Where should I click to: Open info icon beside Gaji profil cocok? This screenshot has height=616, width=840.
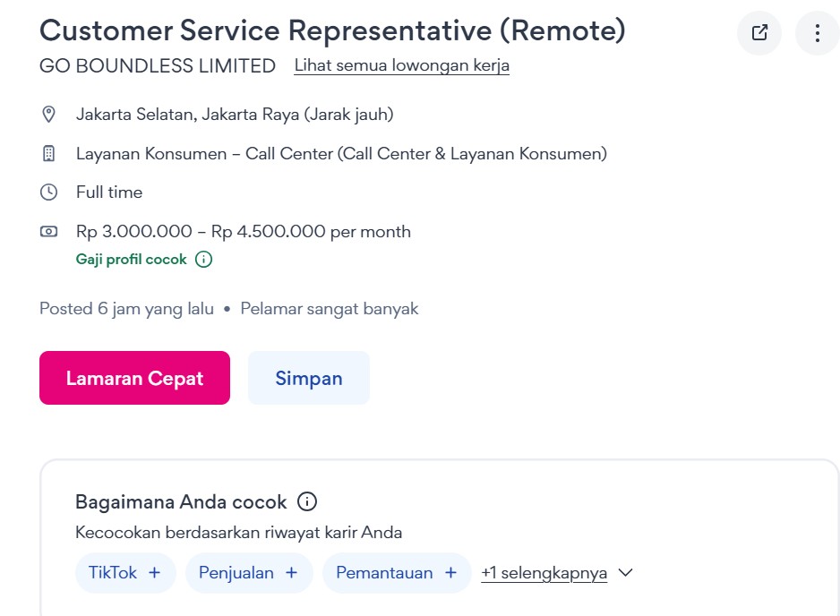[x=204, y=260]
